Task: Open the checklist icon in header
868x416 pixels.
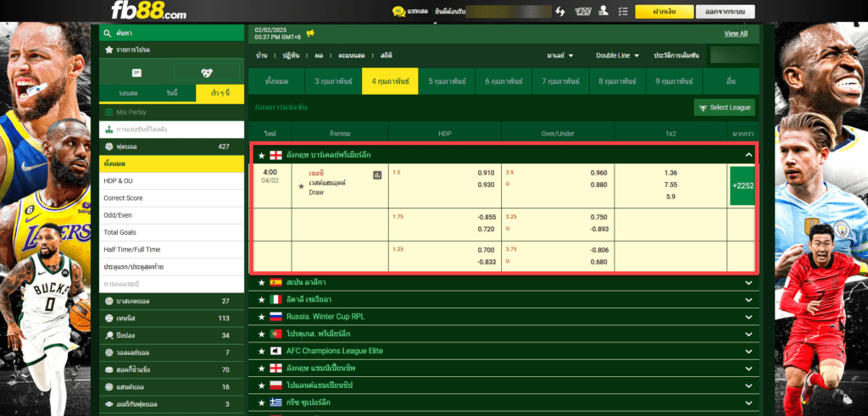Action: click(x=623, y=11)
